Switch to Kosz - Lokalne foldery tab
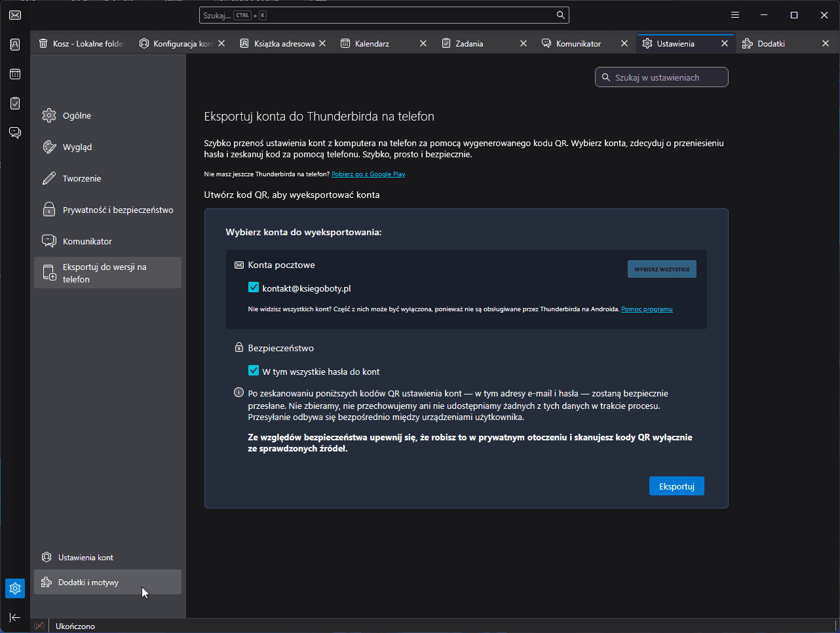840x633 pixels. pyautogui.click(x=81, y=43)
